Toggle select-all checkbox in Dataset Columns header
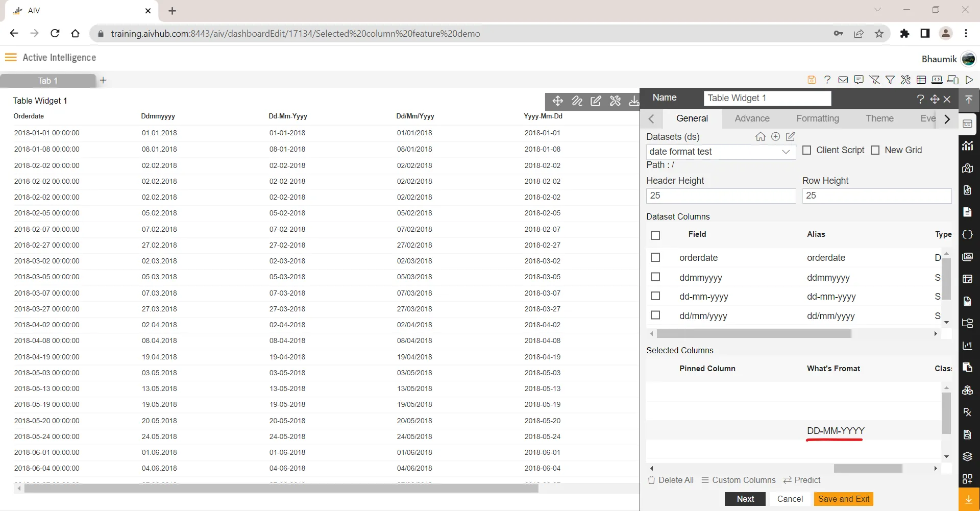 (x=656, y=235)
